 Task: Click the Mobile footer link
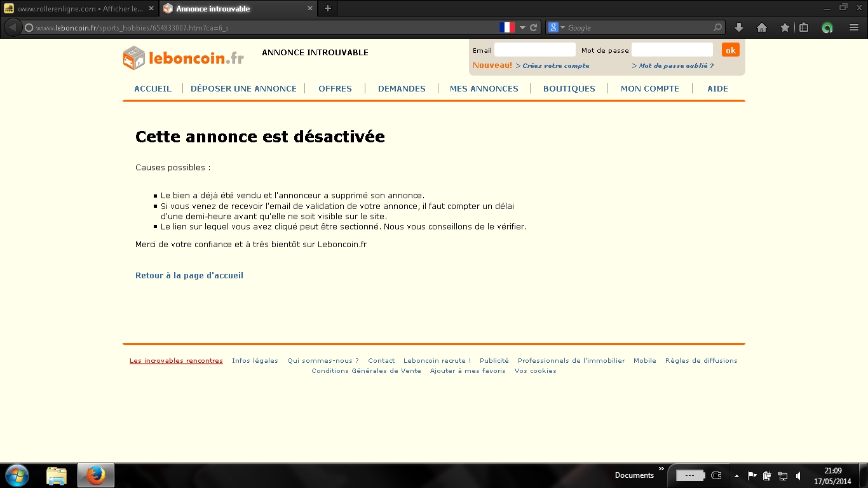pyautogui.click(x=645, y=361)
